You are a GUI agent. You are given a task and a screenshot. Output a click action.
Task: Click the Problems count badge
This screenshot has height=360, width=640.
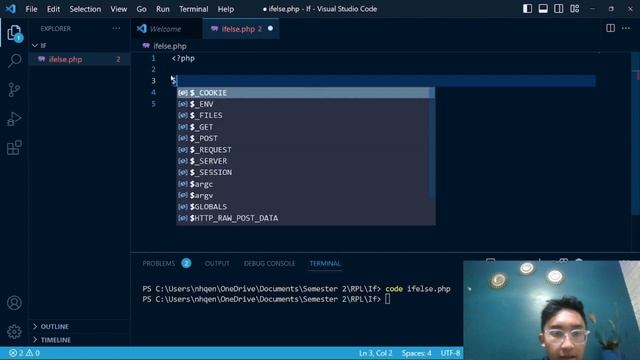186,263
